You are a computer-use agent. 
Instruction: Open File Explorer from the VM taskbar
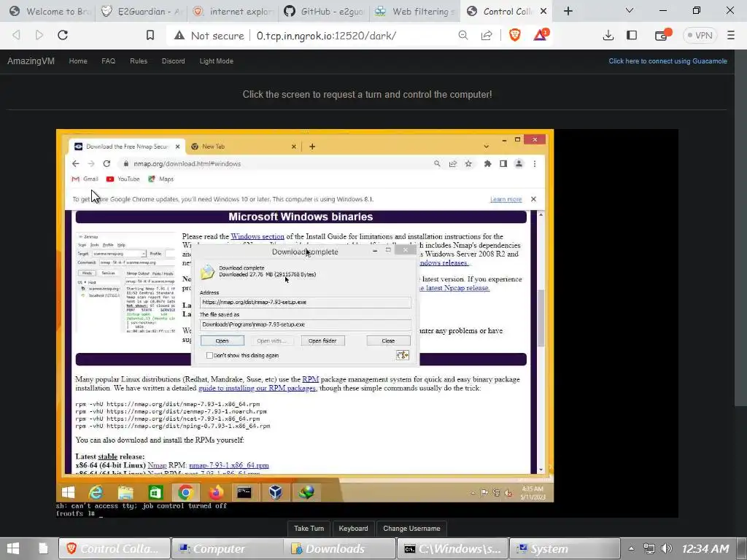pyautogui.click(x=125, y=492)
